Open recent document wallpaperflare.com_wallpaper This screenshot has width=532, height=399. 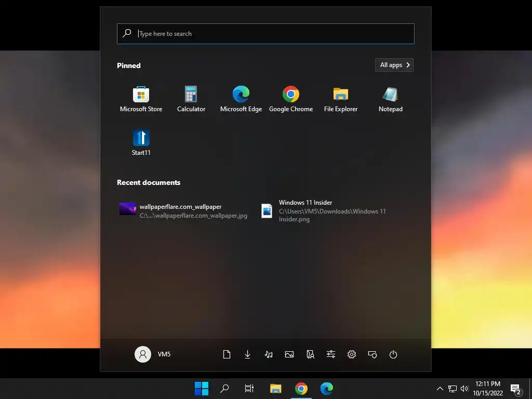(x=183, y=211)
